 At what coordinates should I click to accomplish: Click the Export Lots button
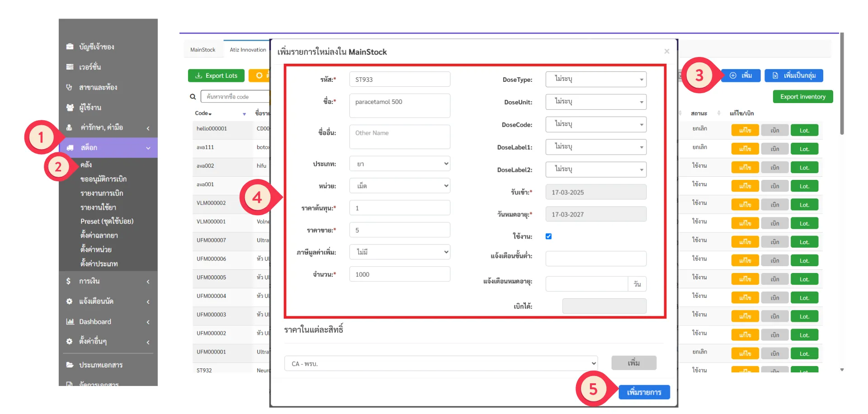216,76
